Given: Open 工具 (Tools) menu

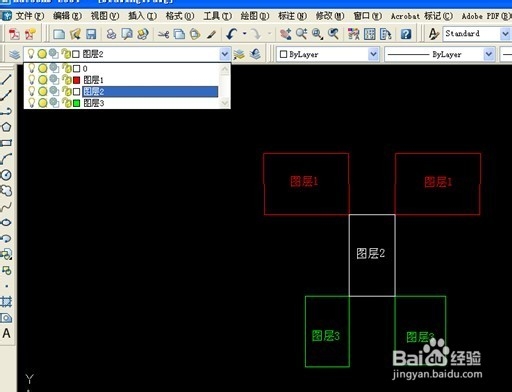Looking at the screenshot, I should (217, 16).
